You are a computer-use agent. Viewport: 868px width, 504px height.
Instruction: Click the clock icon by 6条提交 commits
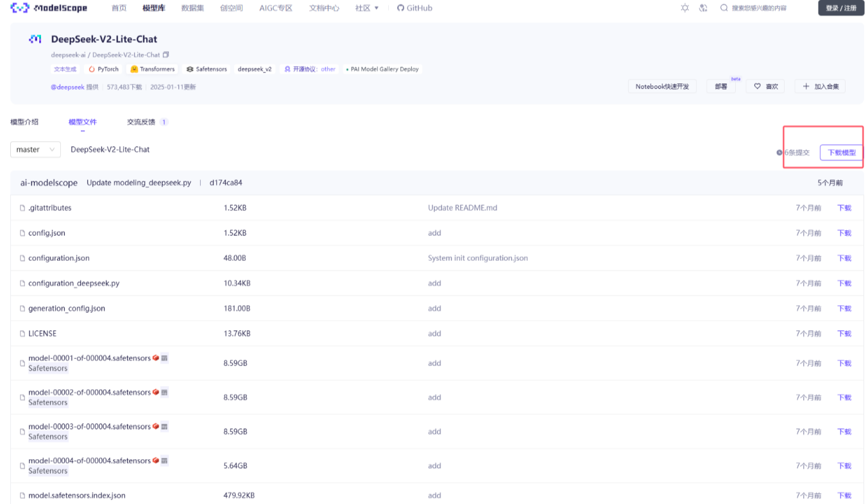(779, 153)
